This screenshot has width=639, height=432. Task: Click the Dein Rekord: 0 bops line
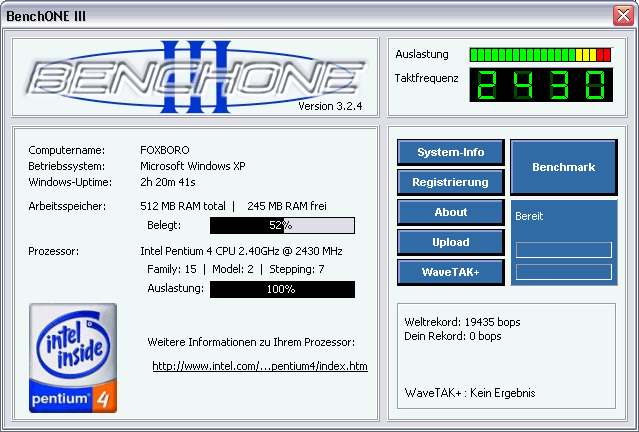coord(452,336)
